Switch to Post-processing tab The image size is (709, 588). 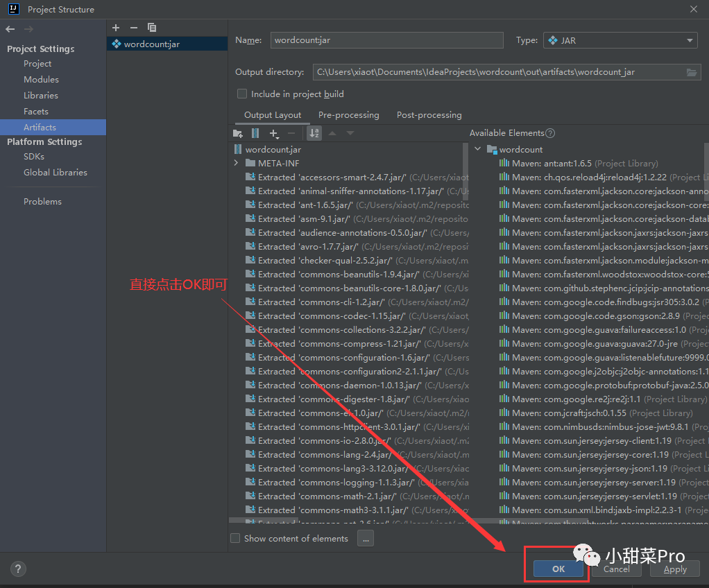point(429,115)
